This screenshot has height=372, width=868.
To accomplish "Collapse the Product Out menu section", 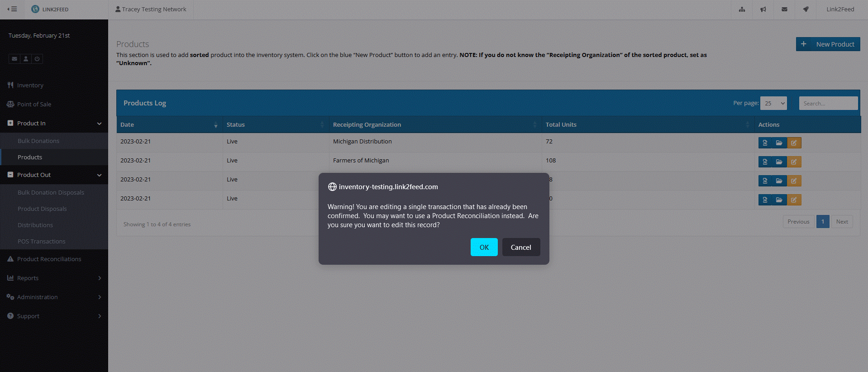I will point(54,175).
